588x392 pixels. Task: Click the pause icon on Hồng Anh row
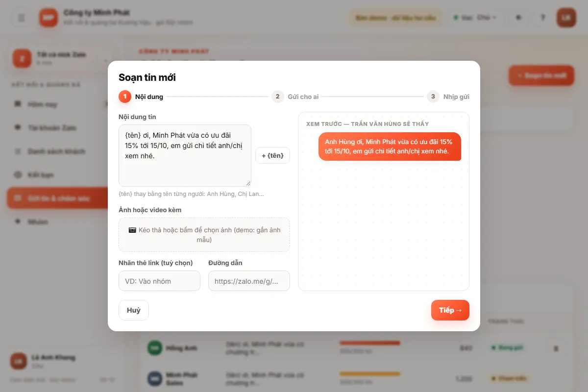[556, 348]
